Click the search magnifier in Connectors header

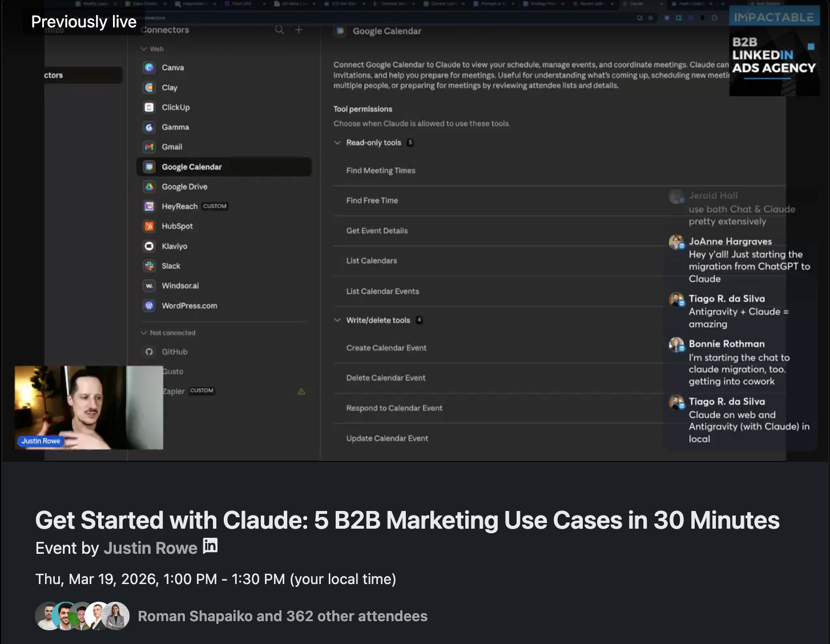(x=279, y=30)
